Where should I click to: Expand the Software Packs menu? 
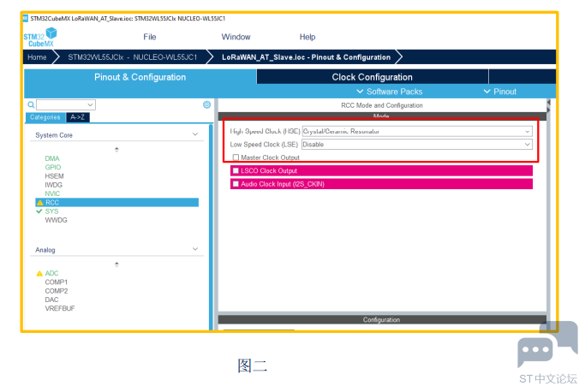[390, 92]
